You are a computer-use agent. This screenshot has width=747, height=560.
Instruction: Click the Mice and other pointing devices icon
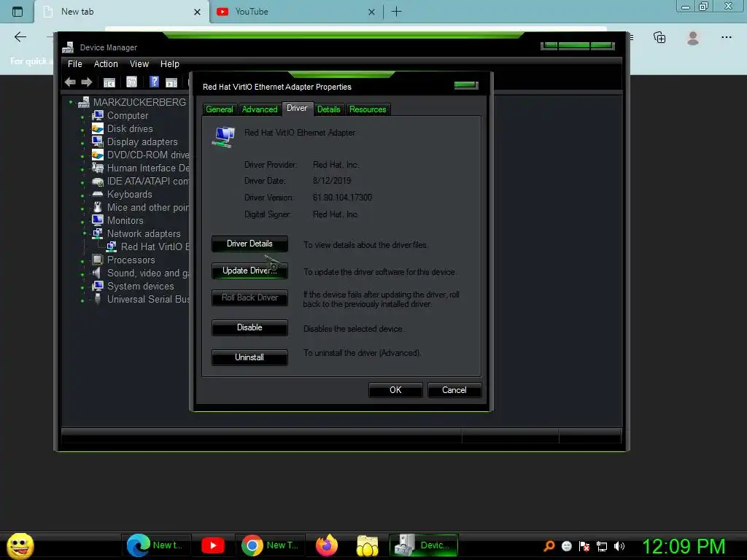point(98,207)
